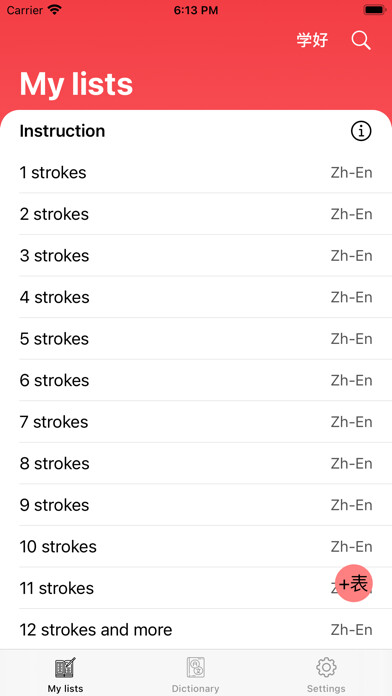Open the search magnifier icon

click(361, 40)
